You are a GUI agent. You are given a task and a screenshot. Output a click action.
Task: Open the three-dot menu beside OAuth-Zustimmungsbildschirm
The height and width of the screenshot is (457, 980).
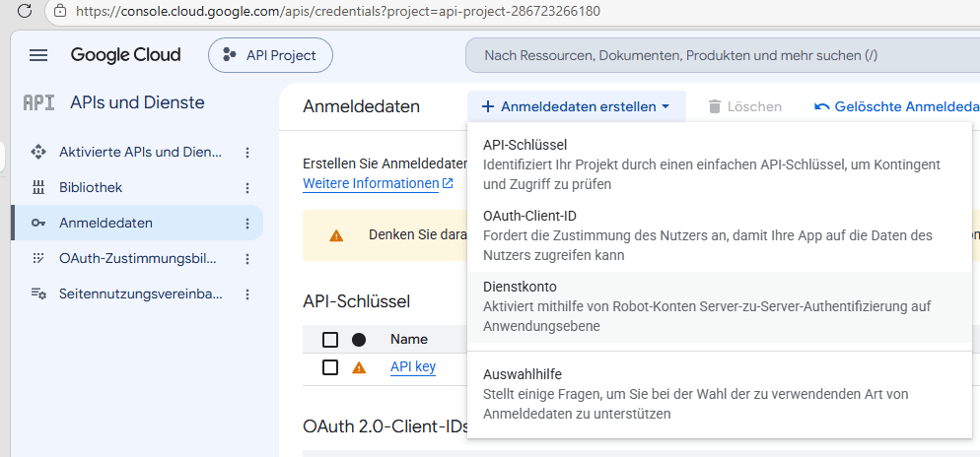pos(247,259)
